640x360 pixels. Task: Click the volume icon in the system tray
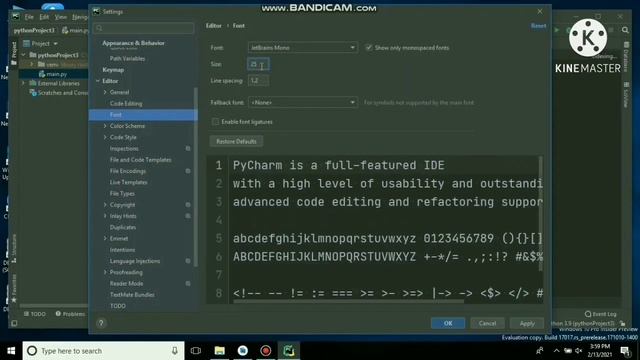pyautogui.click(x=579, y=351)
